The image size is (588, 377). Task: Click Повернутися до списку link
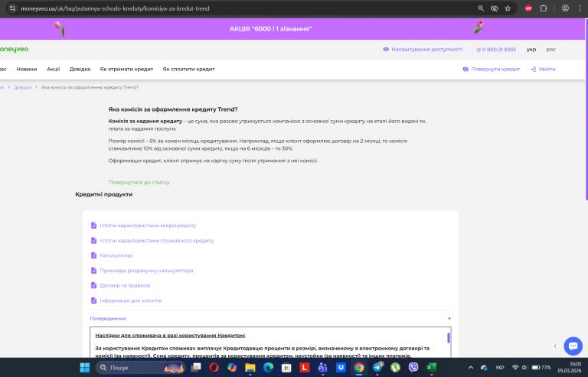pyautogui.click(x=139, y=182)
